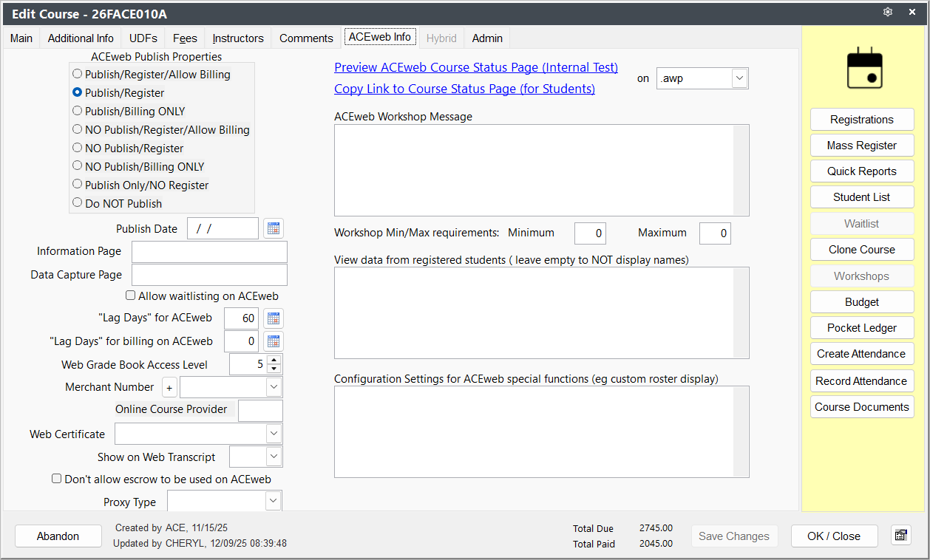Switch to the Admin tab

487,38
